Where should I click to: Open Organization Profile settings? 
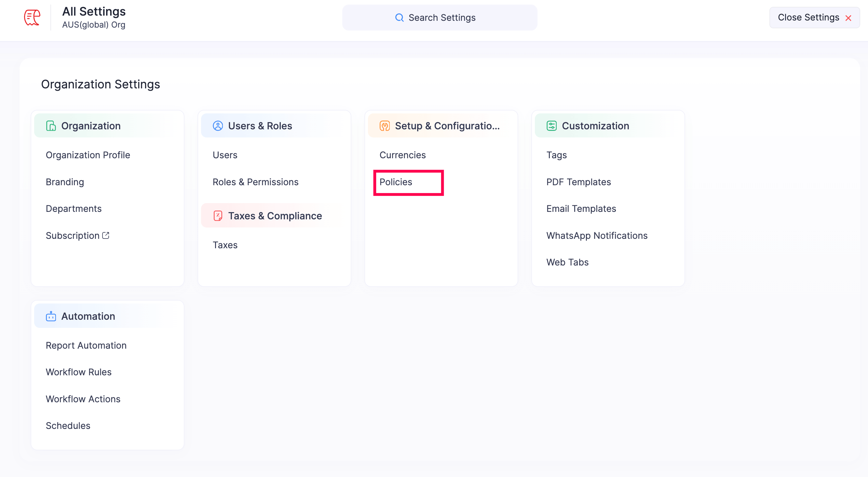tap(88, 155)
